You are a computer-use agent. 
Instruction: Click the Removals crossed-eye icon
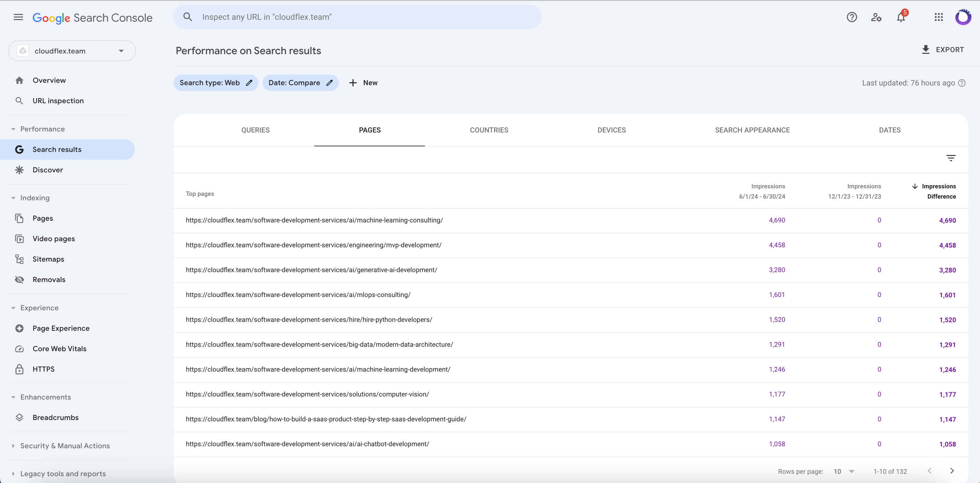click(19, 279)
